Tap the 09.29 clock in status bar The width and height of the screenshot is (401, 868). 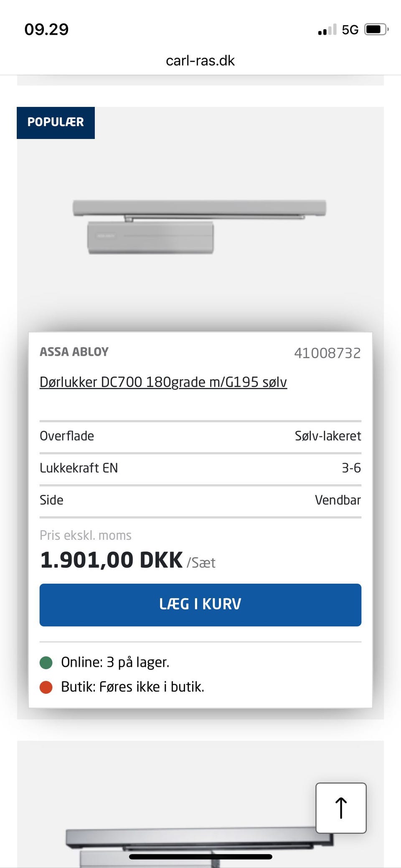click(46, 29)
